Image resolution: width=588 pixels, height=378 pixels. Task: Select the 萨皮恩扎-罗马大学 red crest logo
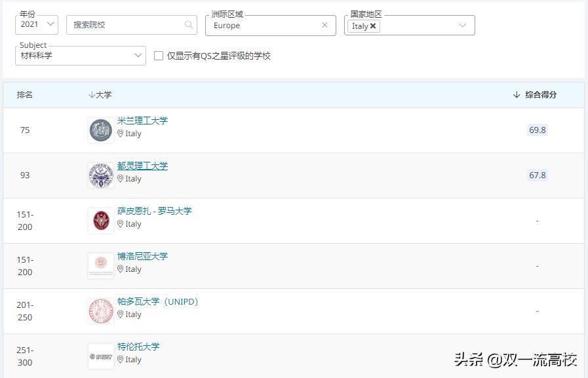click(100, 219)
